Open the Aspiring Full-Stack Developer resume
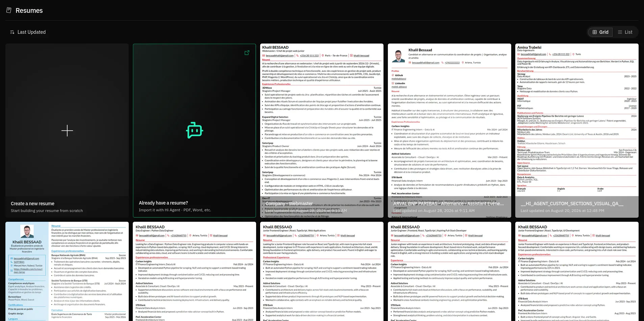This screenshot has height=321, width=644. (449, 271)
